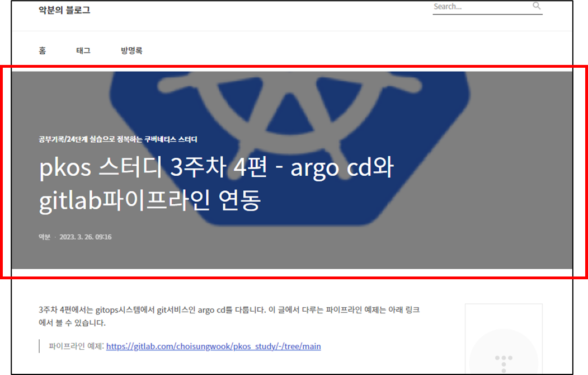The image size is (588, 375).
Task: Go to the 홈 menu item
Action: click(43, 50)
